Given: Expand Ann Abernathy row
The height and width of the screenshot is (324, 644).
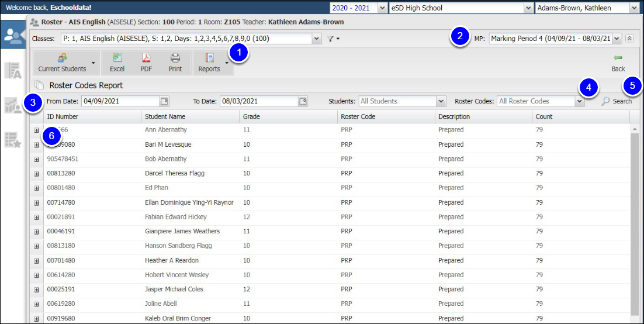Looking at the screenshot, I should click(37, 130).
